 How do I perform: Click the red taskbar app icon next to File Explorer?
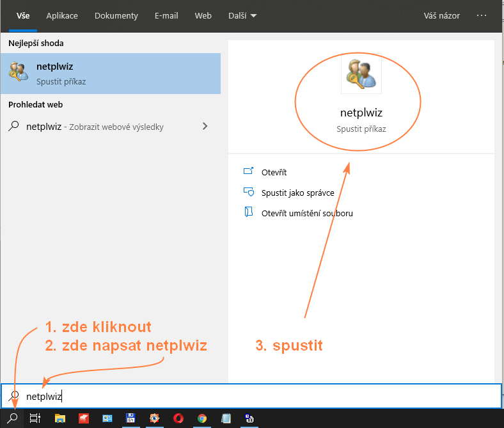(x=84, y=418)
